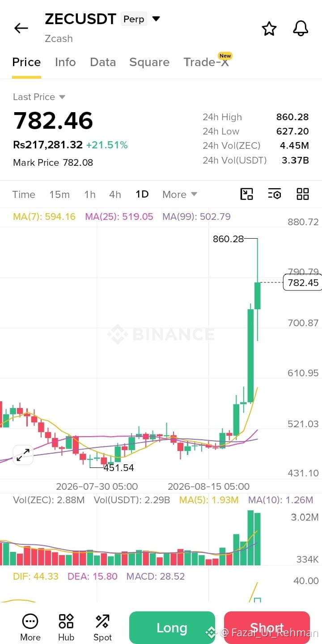Switch to Spot trading icon
322x644 pixels.
tap(102, 627)
